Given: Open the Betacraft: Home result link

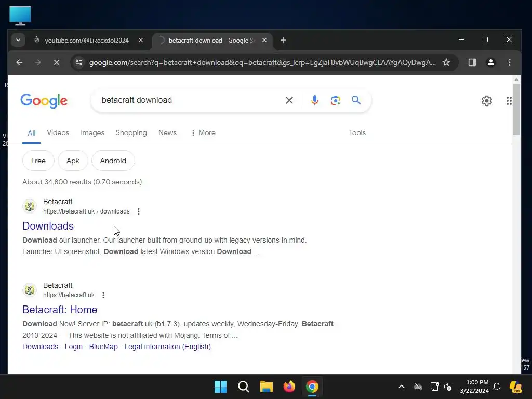Looking at the screenshot, I should tap(60, 310).
